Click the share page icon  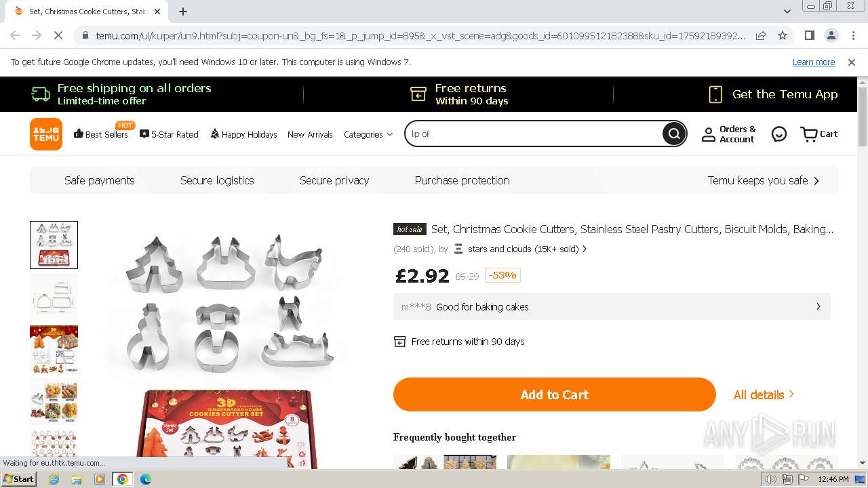pos(761,35)
